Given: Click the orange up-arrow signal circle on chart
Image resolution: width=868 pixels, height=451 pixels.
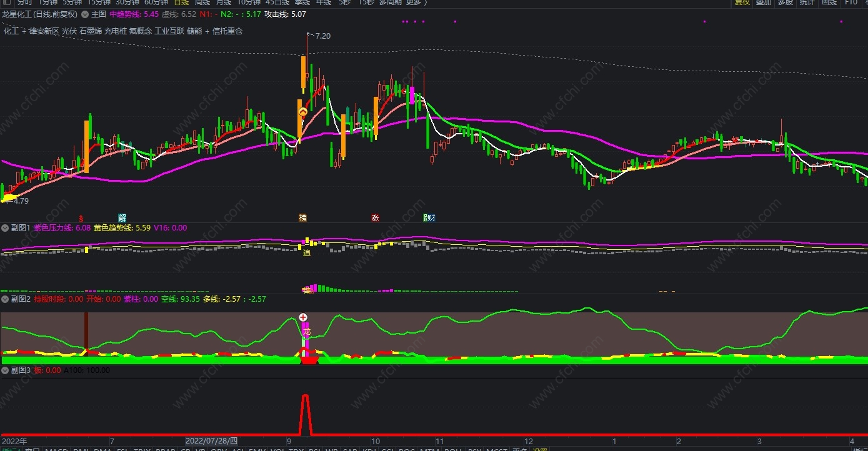Looking at the screenshot, I should (x=302, y=112).
